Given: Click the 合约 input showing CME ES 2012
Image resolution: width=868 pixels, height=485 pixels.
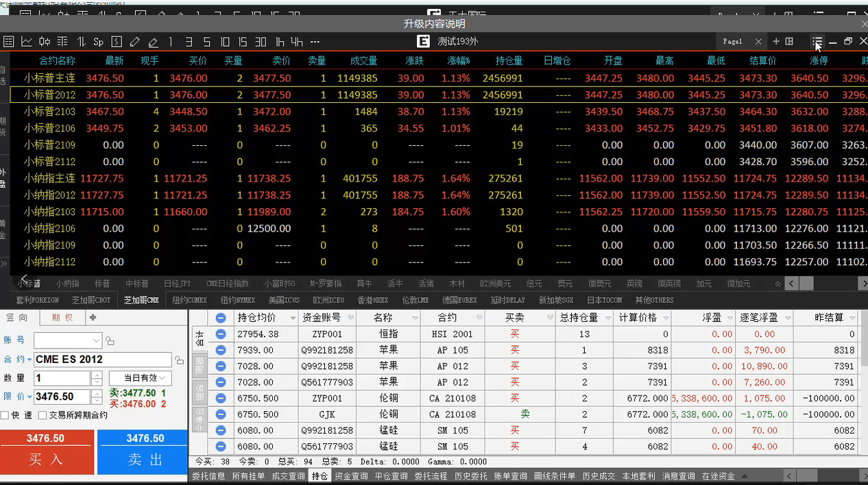Looking at the screenshot, I should tap(103, 360).
